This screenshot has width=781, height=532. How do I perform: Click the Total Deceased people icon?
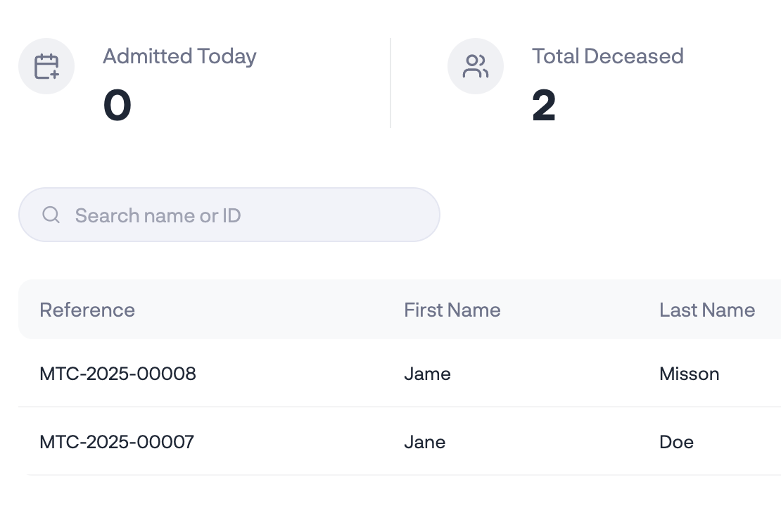point(476,66)
